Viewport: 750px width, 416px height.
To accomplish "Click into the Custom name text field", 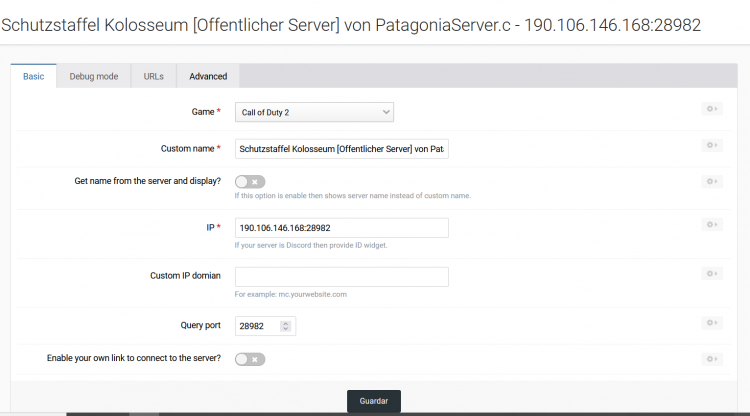I will coord(341,149).
